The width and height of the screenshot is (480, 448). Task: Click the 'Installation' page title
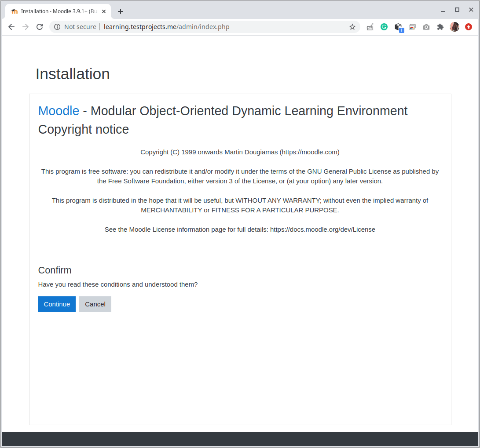click(x=73, y=74)
